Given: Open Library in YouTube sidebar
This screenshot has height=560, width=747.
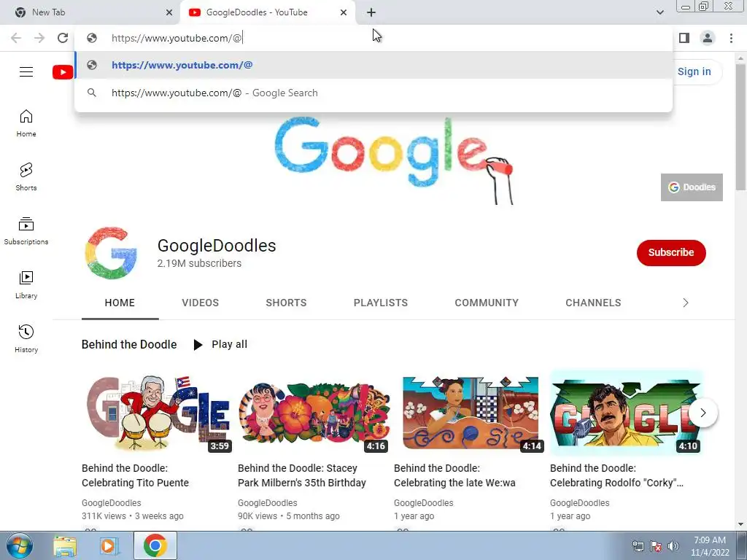Looking at the screenshot, I should point(26,285).
